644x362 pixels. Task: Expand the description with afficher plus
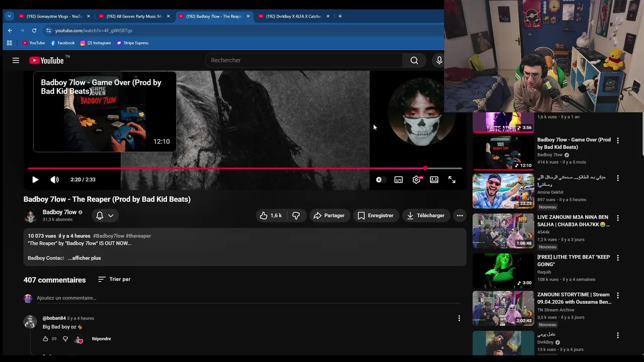tap(85, 258)
